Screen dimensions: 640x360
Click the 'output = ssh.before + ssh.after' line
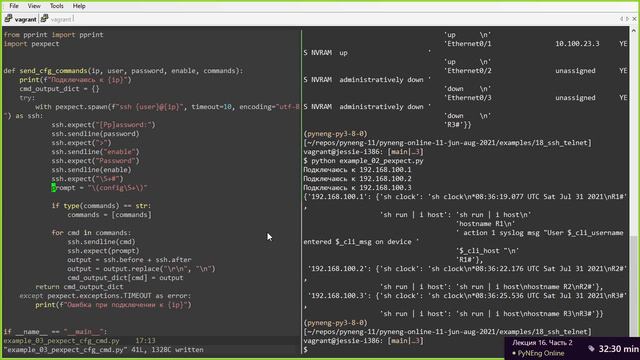pos(129,260)
